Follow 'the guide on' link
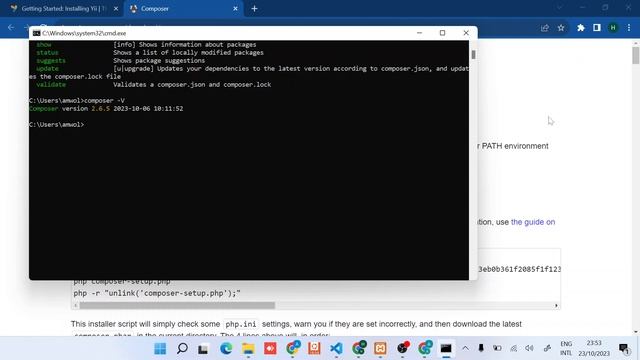Image resolution: width=640 pixels, height=360 pixels. tap(533, 222)
